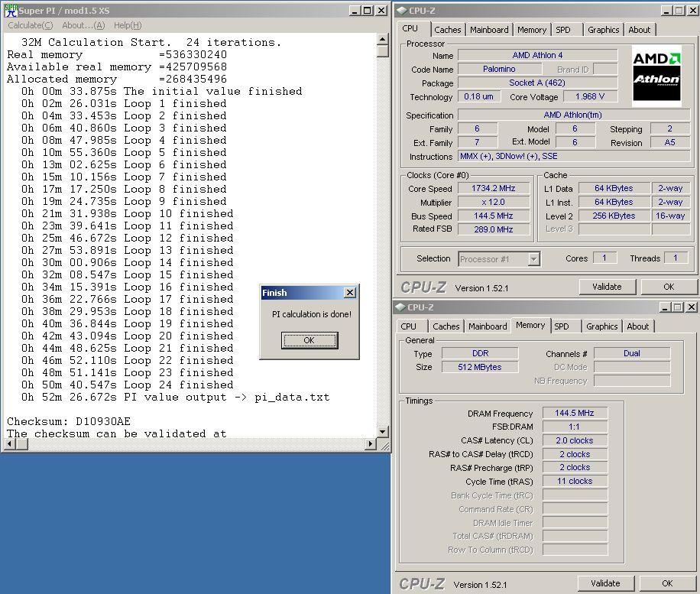This screenshot has height=594, width=700.
Task: Open the Help menu in Super PI
Action: (x=128, y=25)
